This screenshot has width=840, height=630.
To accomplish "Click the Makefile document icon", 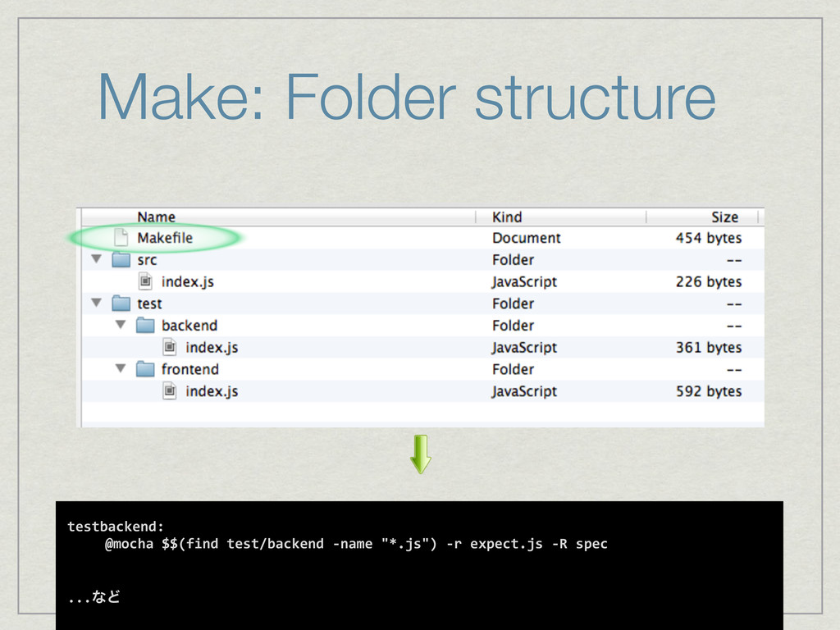I will pyautogui.click(x=121, y=238).
